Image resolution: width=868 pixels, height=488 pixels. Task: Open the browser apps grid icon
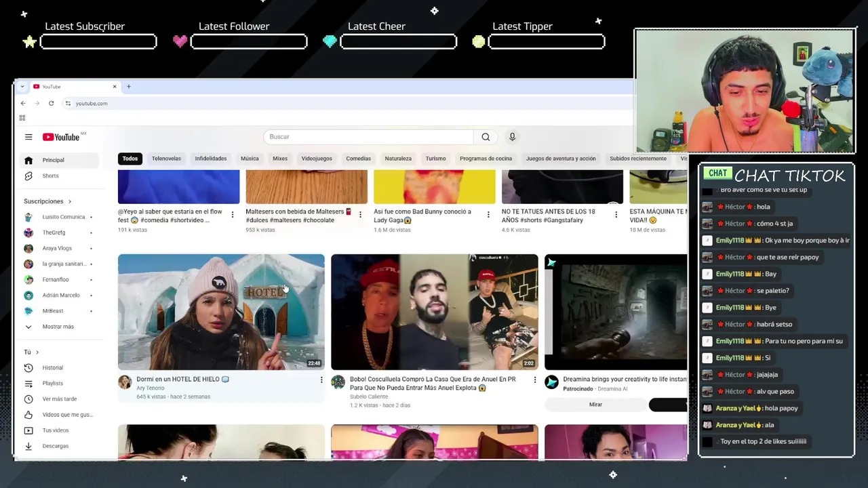coord(22,118)
